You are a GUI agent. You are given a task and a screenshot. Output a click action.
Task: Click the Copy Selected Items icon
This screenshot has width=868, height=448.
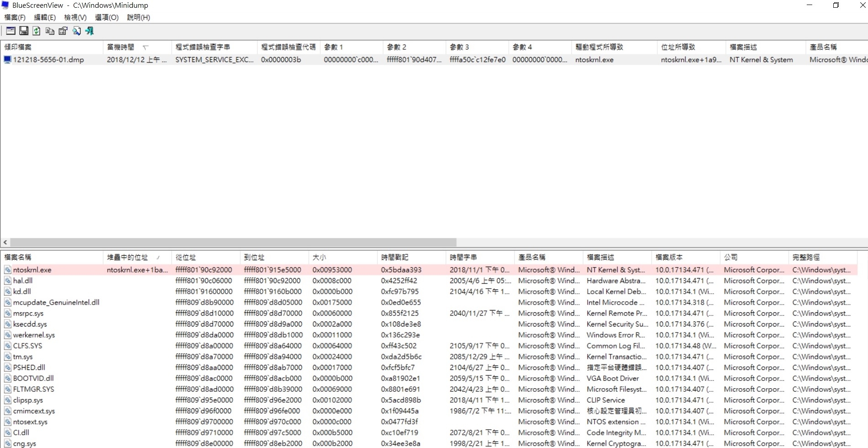point(50,31)
